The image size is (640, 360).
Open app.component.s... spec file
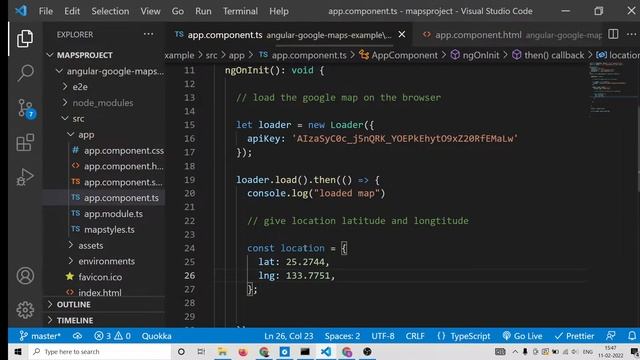tap(123, 182)
